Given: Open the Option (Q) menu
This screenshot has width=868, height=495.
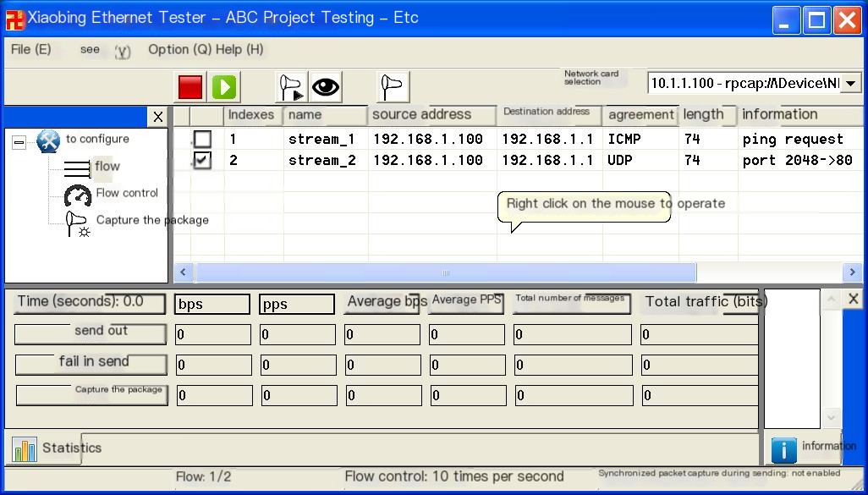Looking at the screenshot, I should click(180, 49).
